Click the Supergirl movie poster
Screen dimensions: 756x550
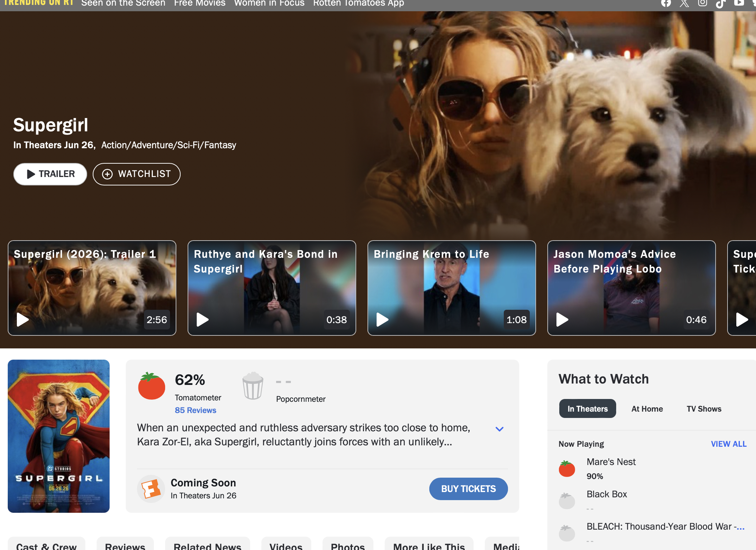point(59,436)
